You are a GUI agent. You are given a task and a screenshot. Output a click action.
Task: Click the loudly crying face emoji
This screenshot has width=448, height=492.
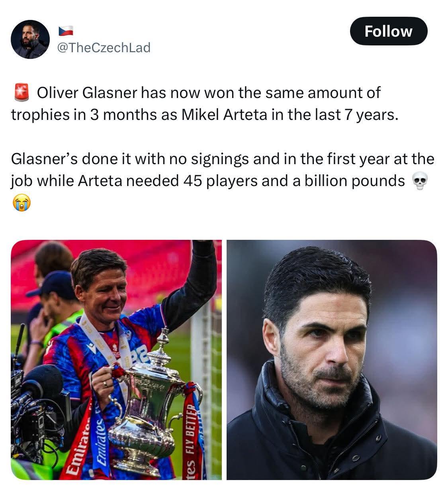[21, 203]
